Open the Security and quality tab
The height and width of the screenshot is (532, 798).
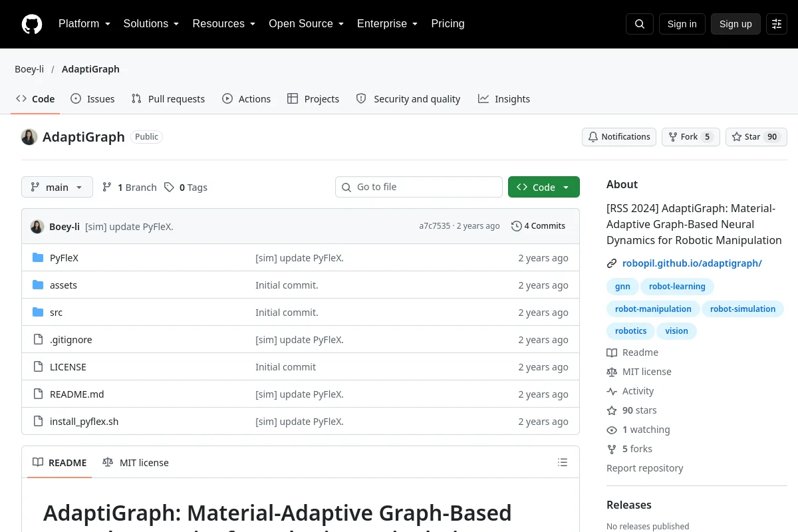(408, 99)
